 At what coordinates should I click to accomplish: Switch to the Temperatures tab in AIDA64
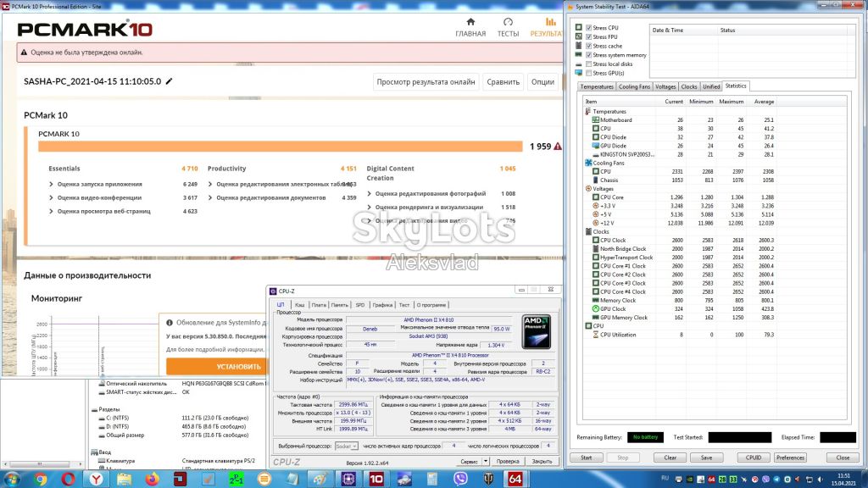[x=596, y=86]
